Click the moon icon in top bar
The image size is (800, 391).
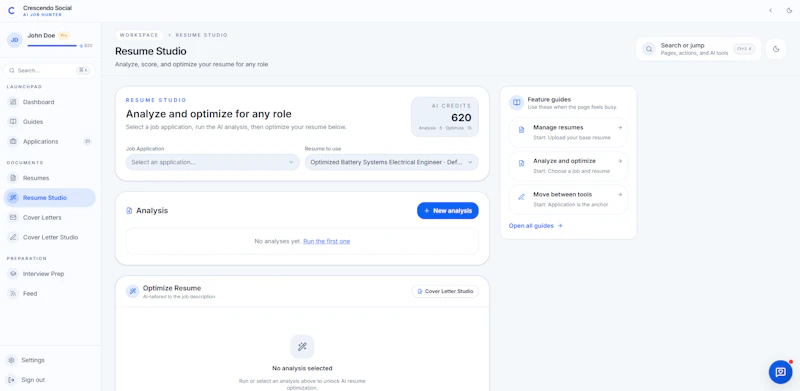coord(789,10)
